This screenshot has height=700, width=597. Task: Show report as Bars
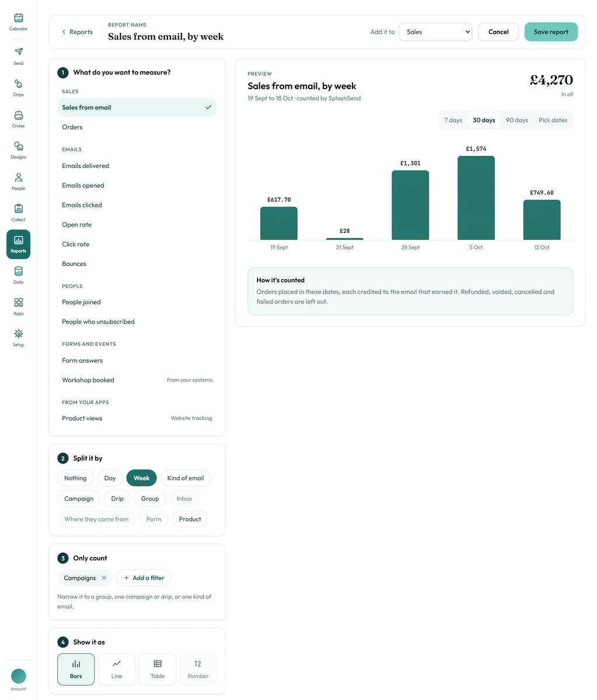coord(76,669)
